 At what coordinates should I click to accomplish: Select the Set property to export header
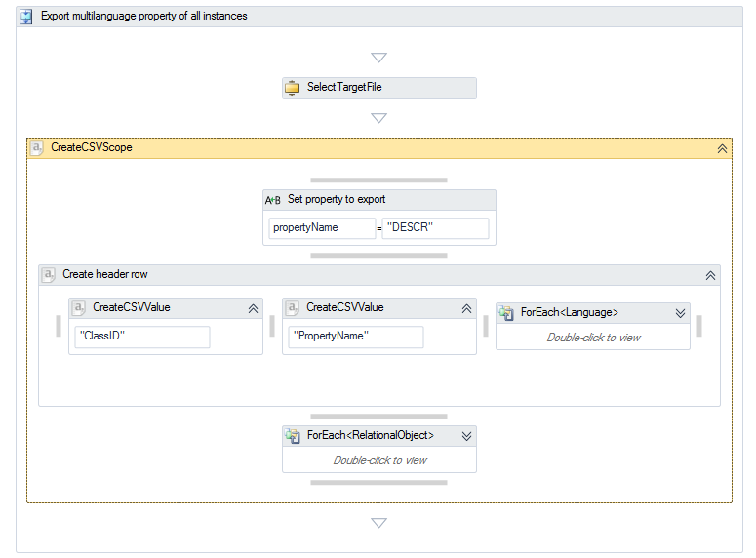point(379,200)
